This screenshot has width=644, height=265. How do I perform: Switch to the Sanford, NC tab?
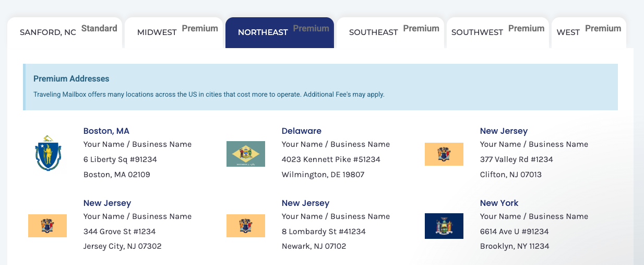pyautogui.click(x=65, y=32)
